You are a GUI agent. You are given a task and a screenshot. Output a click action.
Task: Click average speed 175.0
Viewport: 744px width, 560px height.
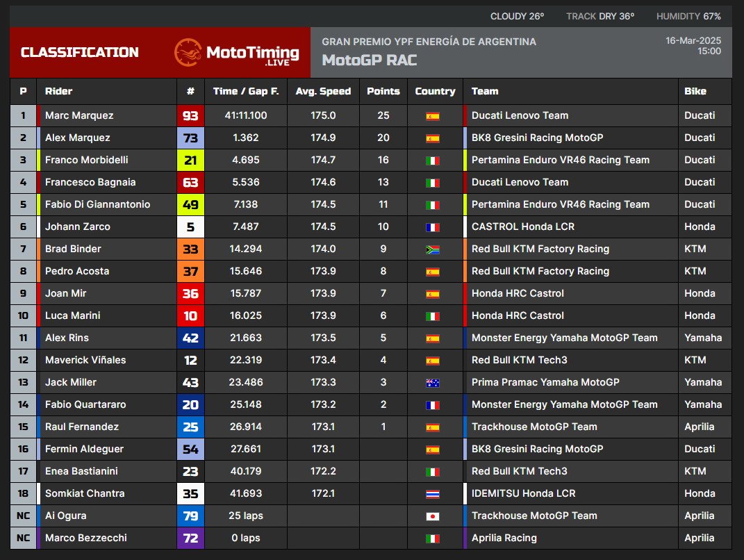(x=323, y=116)
